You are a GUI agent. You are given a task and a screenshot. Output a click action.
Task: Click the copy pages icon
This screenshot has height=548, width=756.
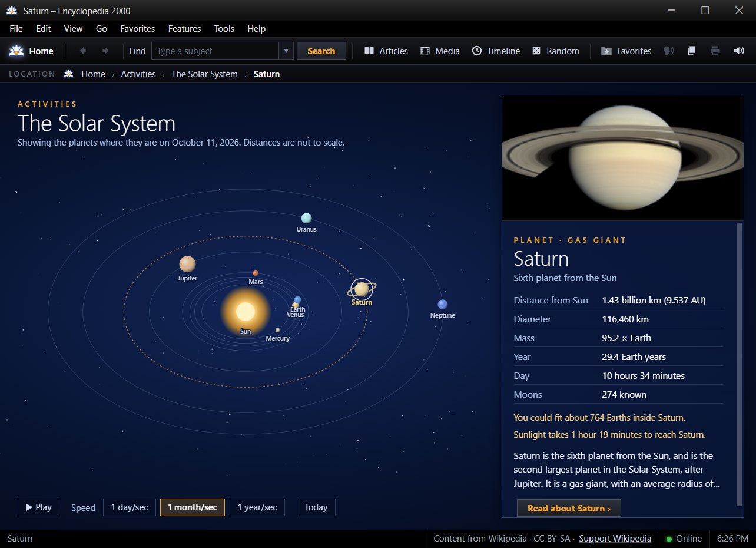(x=692, y=51)
